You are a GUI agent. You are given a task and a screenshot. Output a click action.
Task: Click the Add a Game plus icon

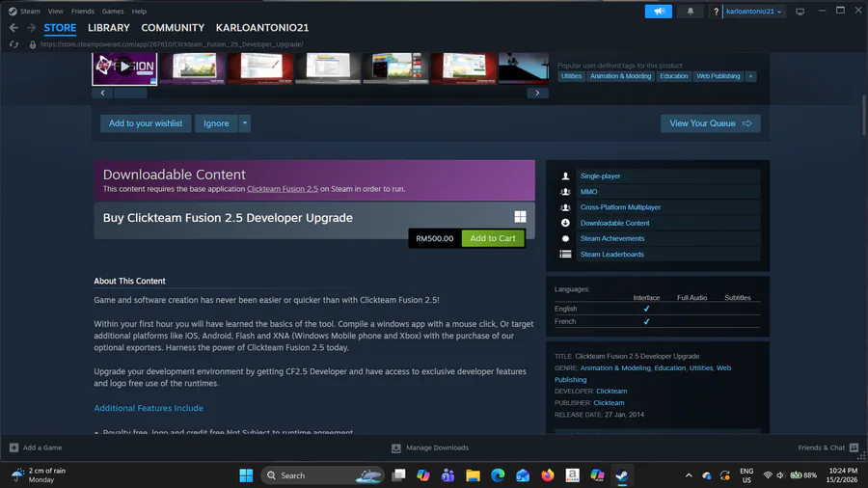(x=14, y=447)
